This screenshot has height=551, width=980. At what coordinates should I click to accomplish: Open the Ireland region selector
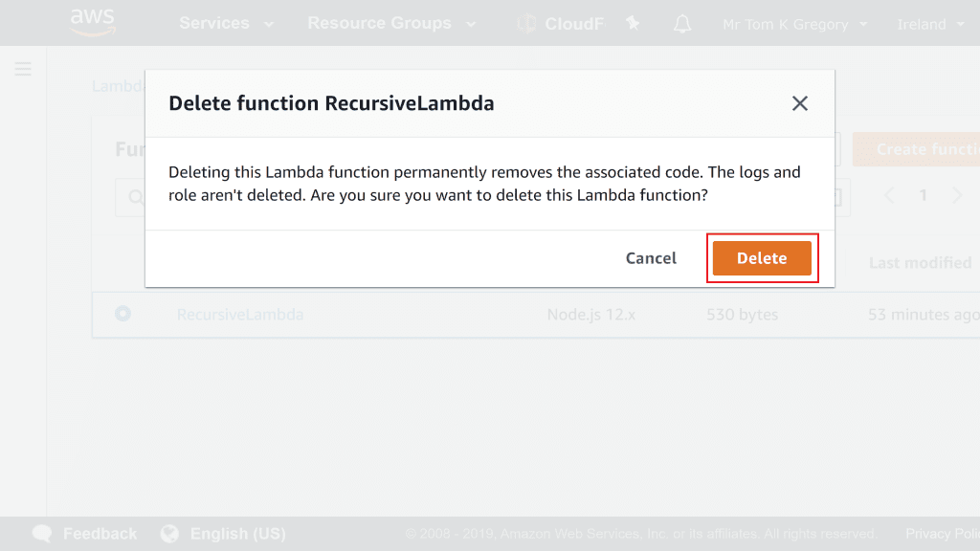pyautogui.click(x=930, y=25)
